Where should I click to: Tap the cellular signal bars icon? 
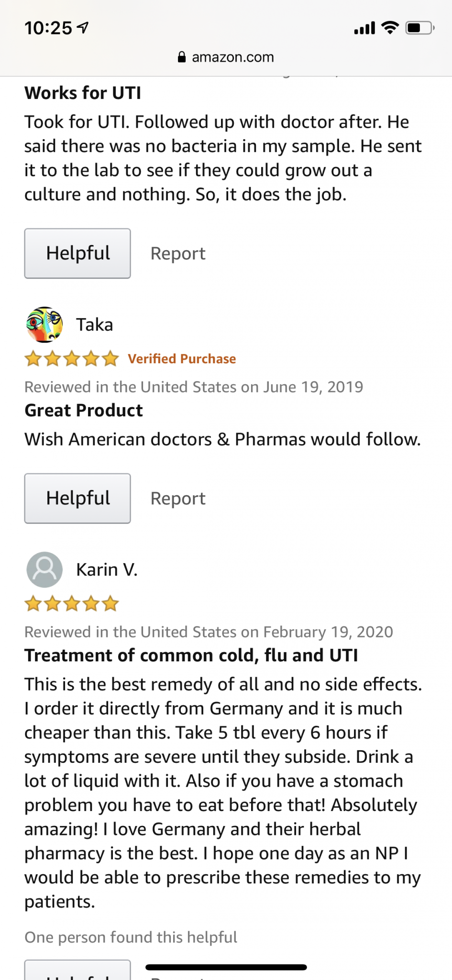click(364, 28)
